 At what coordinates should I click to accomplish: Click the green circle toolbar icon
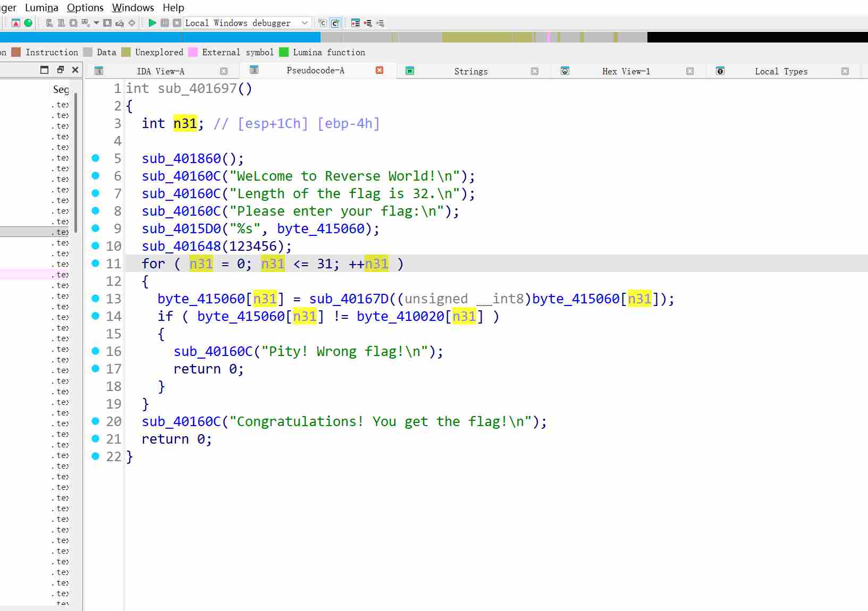click(x=28, y=23)
